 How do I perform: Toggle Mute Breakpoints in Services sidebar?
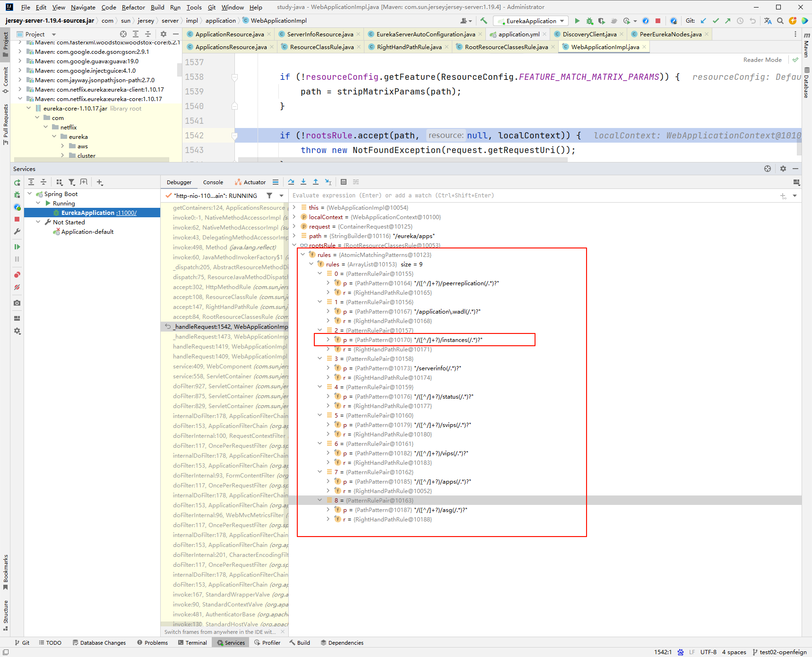[x=17, y=287]
